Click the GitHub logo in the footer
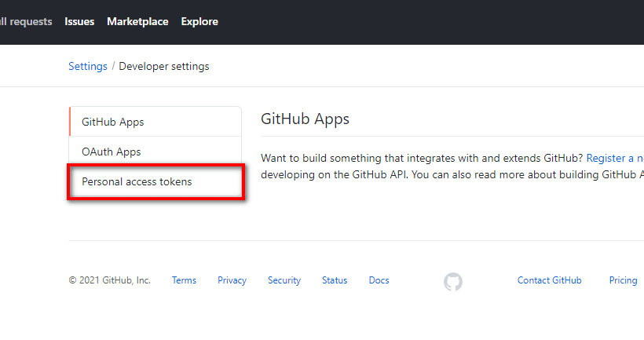The height and width of the screenshot is (340, 644). (x=453, y=281)
